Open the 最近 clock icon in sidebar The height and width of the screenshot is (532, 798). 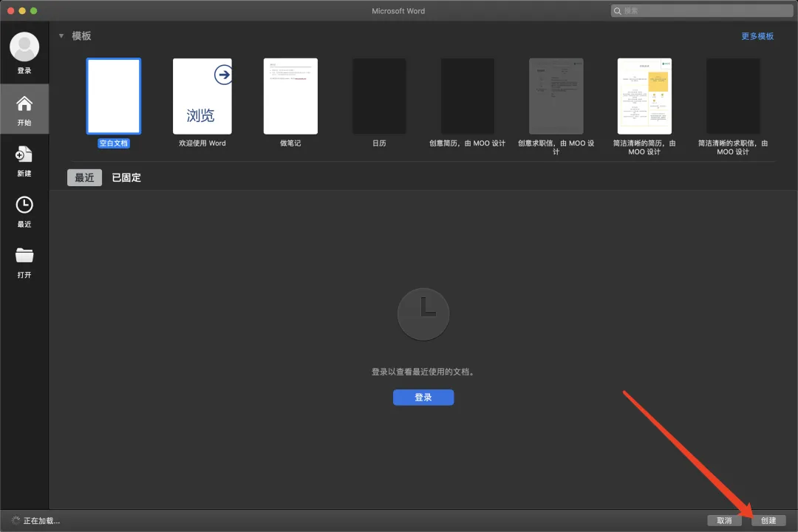pos(24,205)
